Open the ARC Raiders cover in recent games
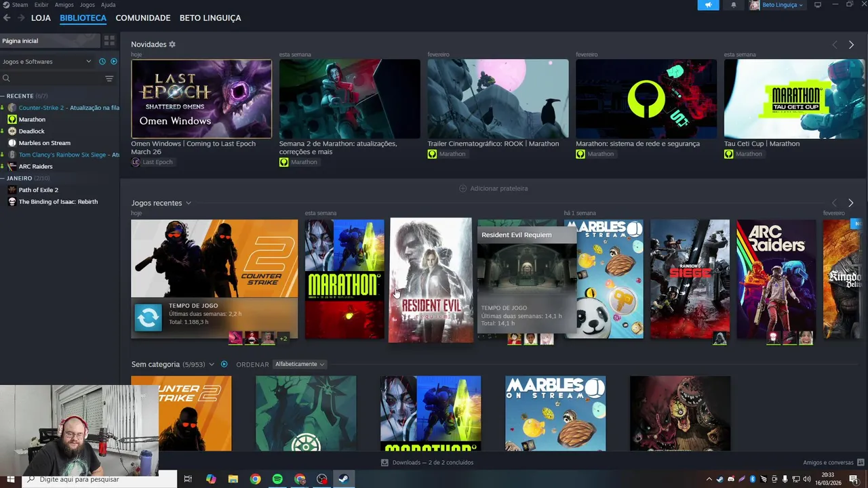 click(x=776, y=279)
